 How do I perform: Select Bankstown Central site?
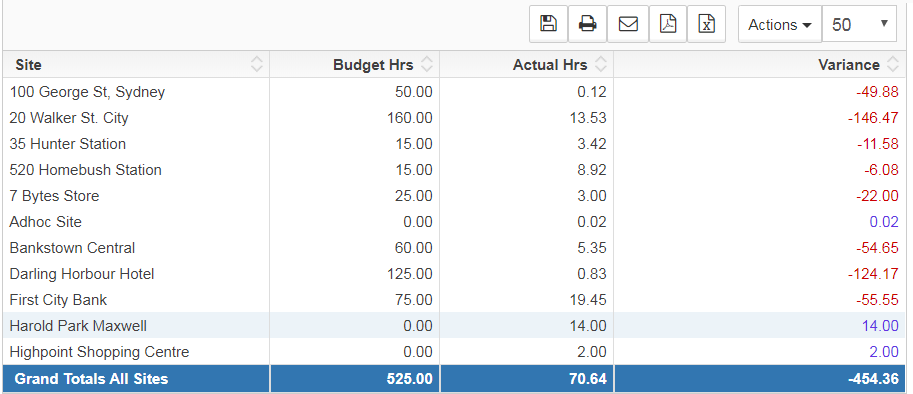[72, 248]
